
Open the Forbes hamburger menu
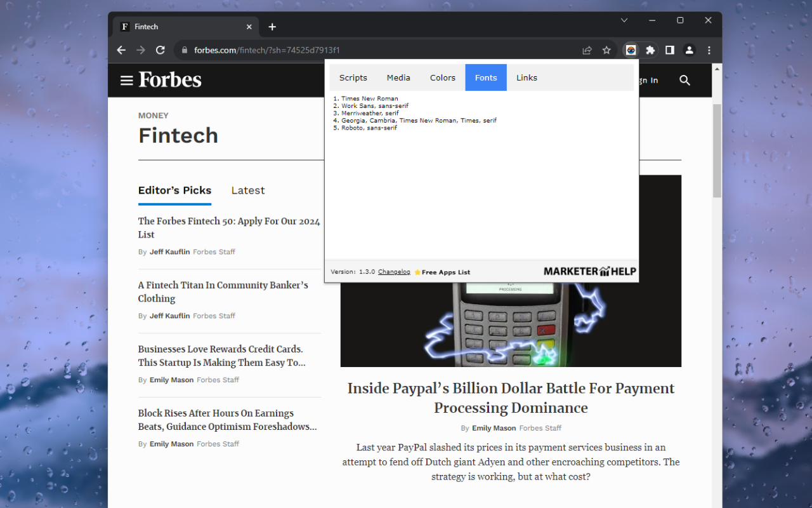126,80
